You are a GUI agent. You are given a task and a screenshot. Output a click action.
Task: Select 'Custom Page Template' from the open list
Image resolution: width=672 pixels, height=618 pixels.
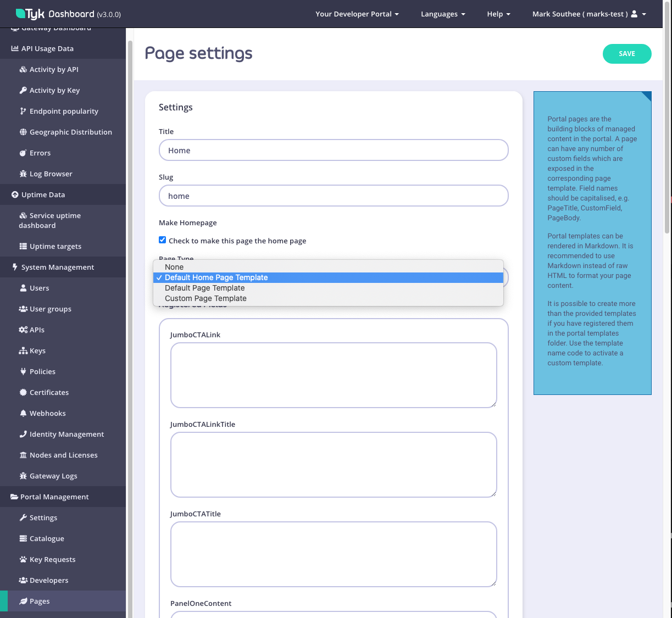click(x=206, y=298)
